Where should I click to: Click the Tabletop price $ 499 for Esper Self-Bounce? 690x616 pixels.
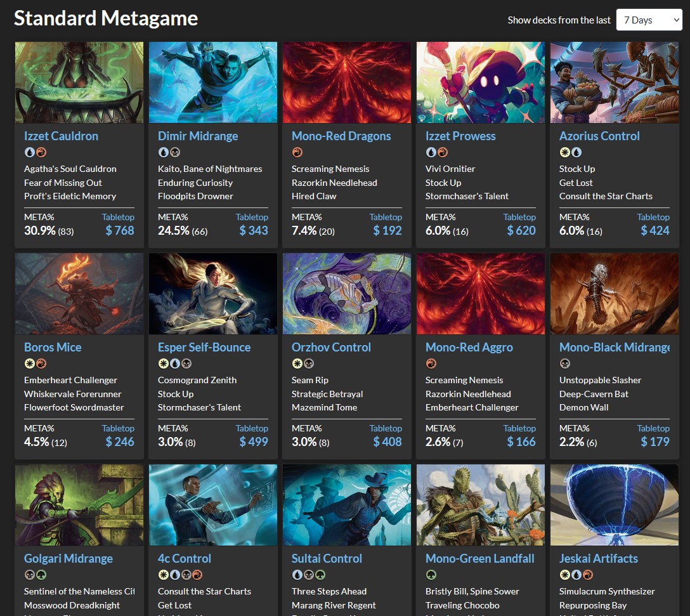[254, 442]
